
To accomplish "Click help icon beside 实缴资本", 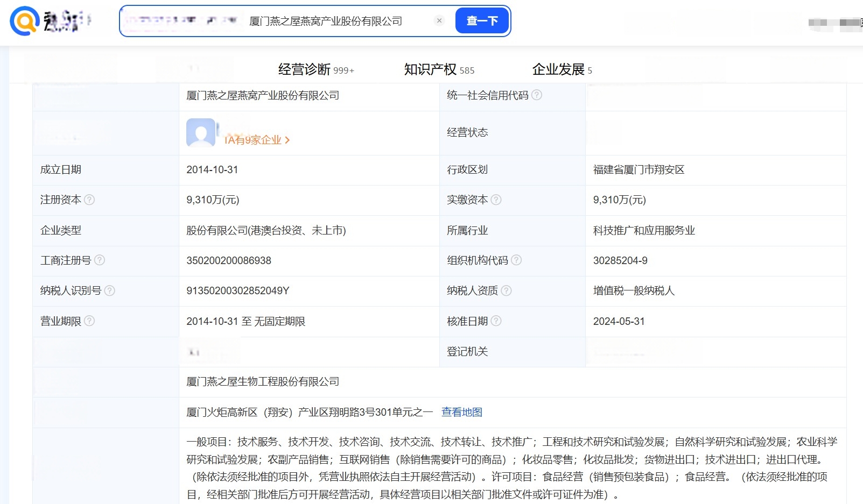I will (x=496, y=200).
